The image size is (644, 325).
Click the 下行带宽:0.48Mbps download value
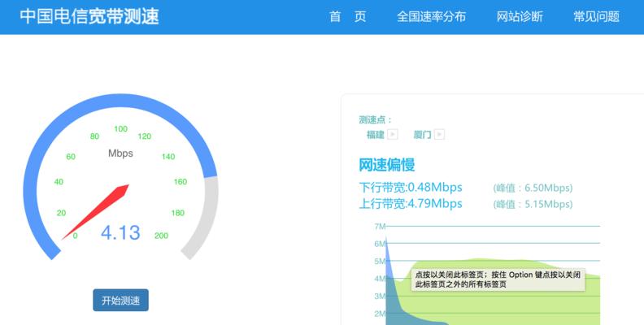[411, 188]
